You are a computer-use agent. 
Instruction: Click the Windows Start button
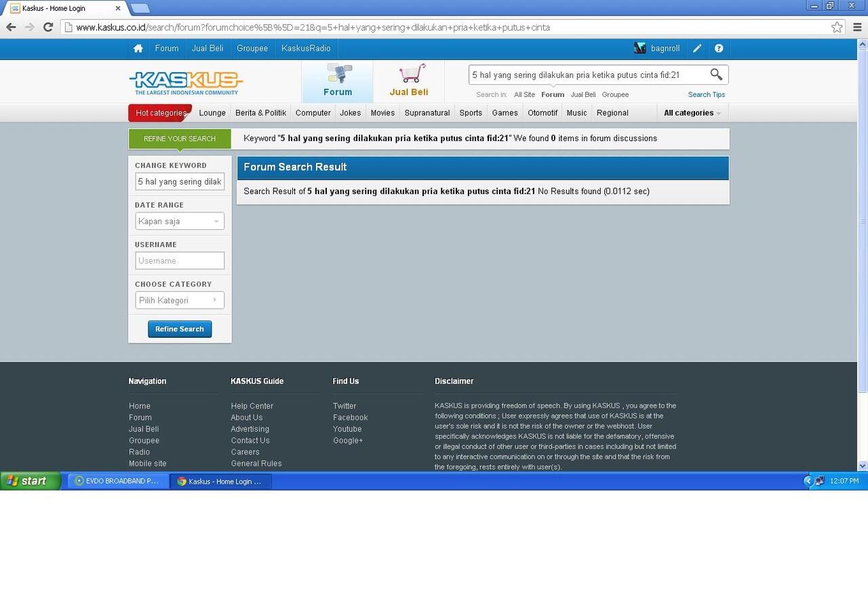[x=31, y=481]
